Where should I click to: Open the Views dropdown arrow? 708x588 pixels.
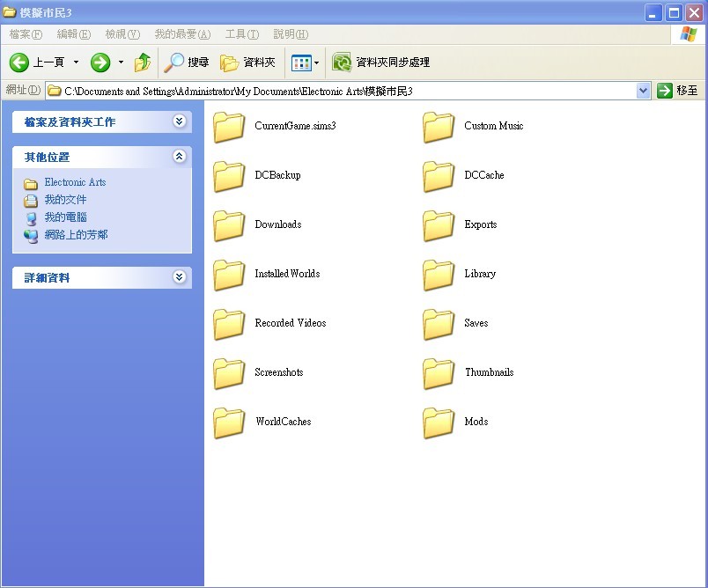pyautogui.click(x=316, y=62)
